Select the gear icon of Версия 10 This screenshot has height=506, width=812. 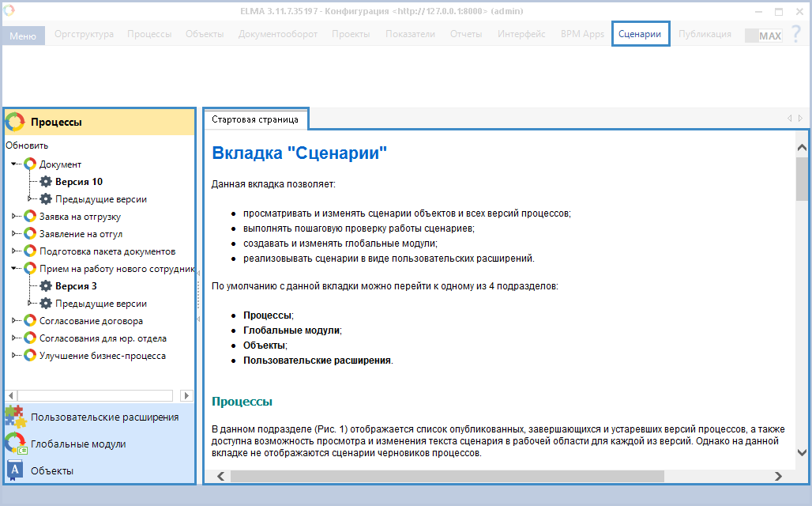46,182
